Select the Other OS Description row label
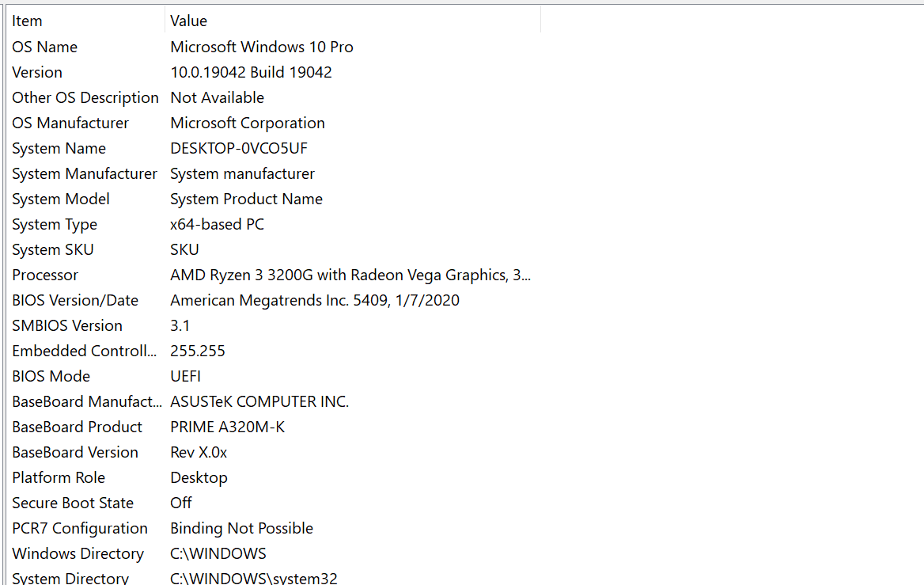 [x=85, y=98]
